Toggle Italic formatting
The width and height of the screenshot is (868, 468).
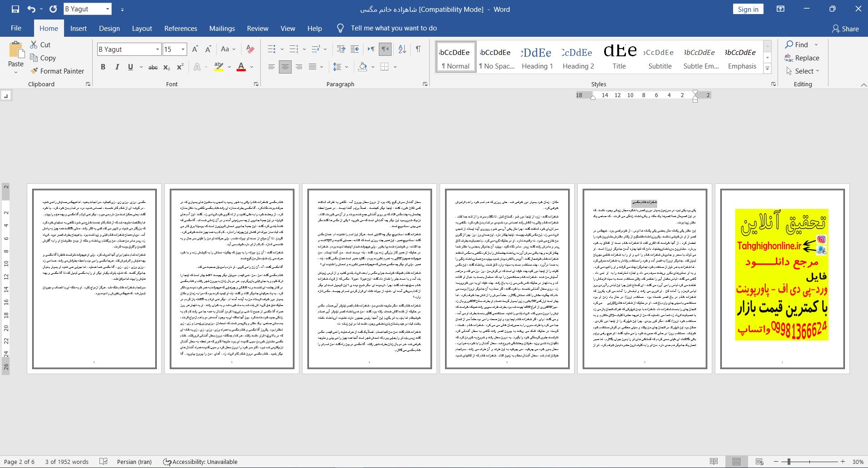117,67
